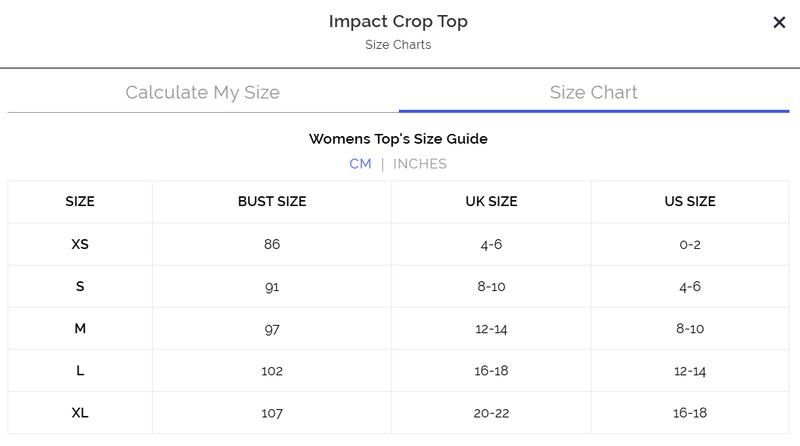The height and width of the screenshot is (446, 800).
Task: Click the SIZE column header
Action: pos(80,201)
